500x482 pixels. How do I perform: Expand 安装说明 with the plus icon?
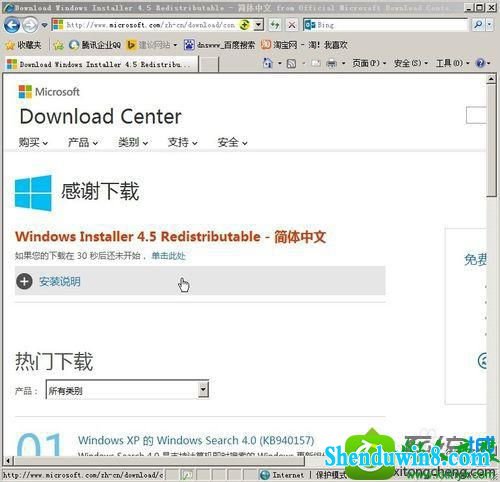[24, 281]
